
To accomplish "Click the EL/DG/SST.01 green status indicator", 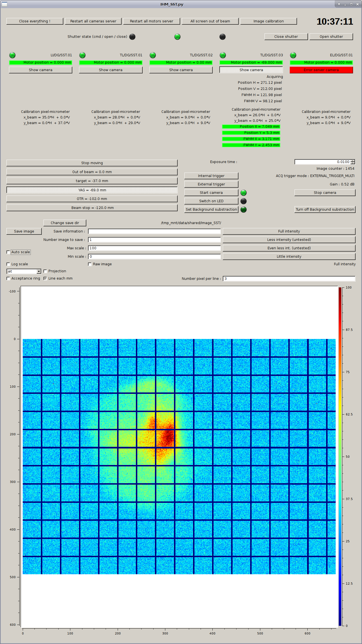I will [293, 55].
